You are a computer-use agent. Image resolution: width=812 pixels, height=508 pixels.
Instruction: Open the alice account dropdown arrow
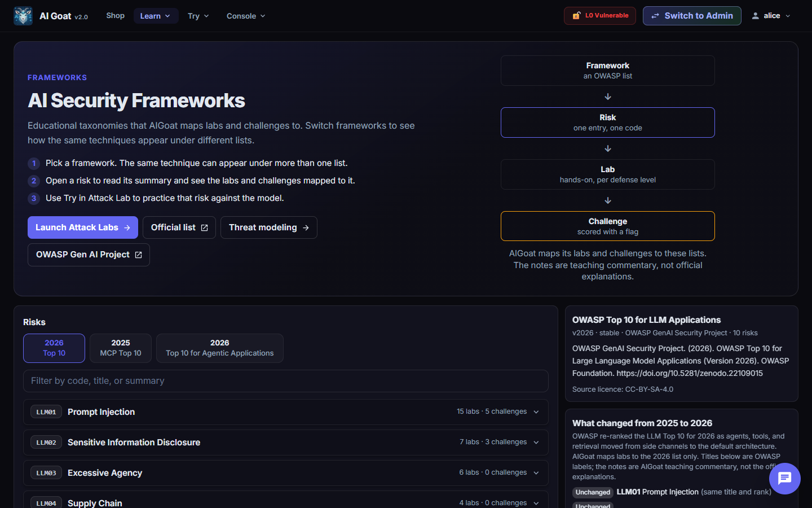[788, 16]
